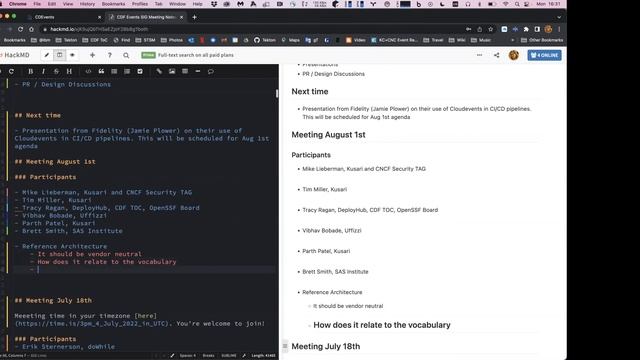Screen dimensions: 640x360
Task: Open the Photos bookmarks folder
Action: [x=172, y=40]
